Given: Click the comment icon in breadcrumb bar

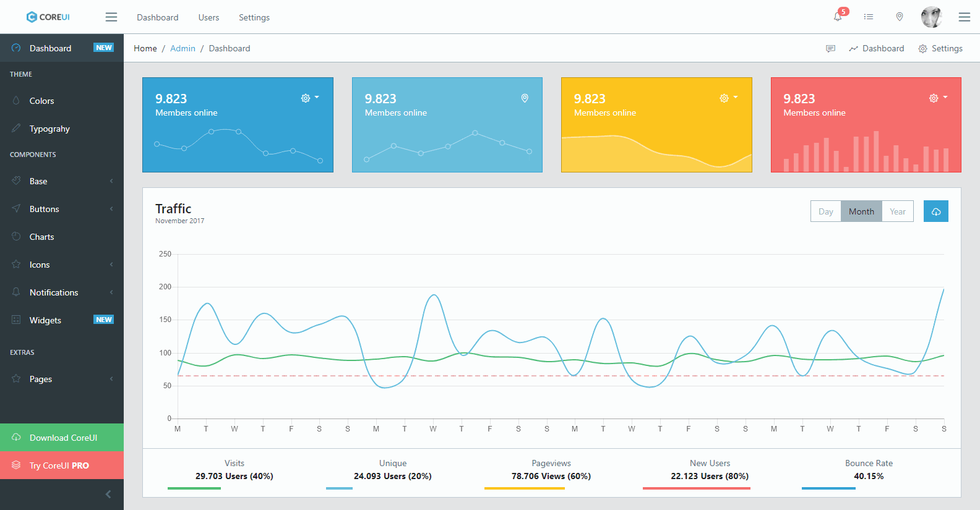Looking at the screenshot, I should pyautogui.click(x=830, y=48).
